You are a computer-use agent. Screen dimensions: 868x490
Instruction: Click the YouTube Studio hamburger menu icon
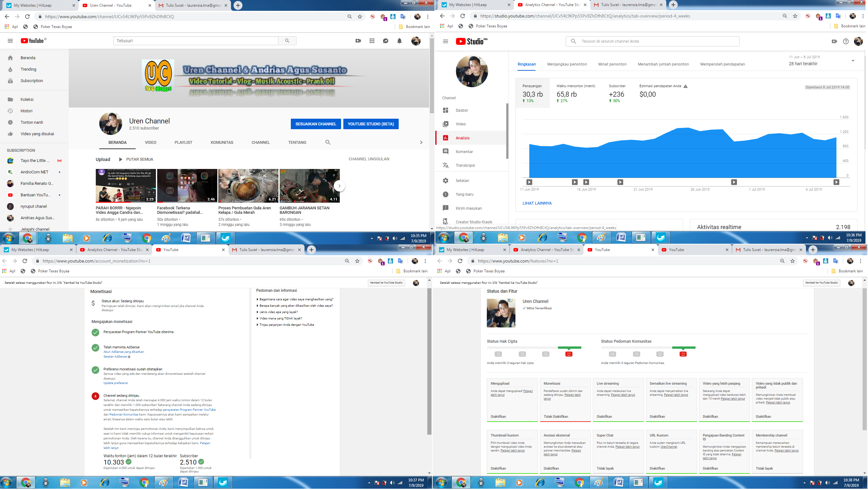tap(445, 41)
